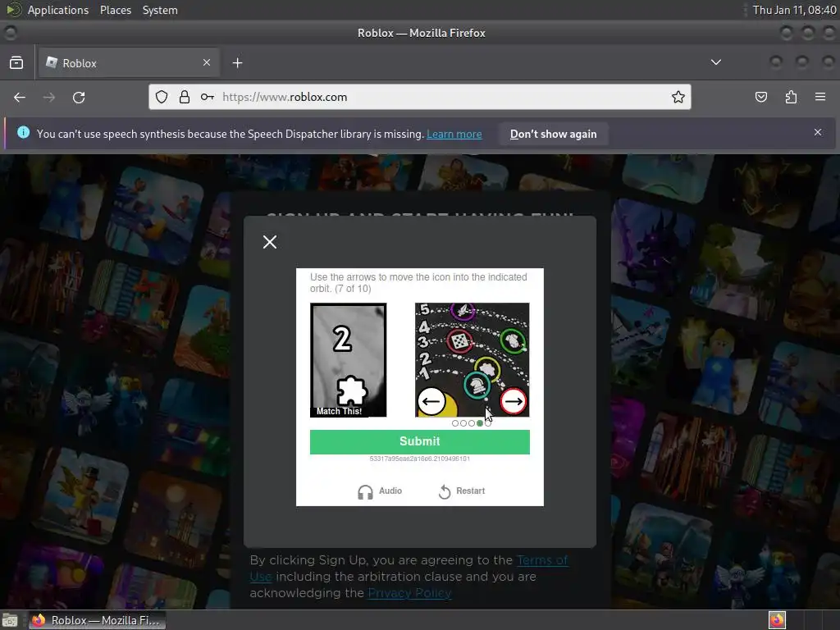This screenshot has height=630, width=840.
Task: Expand the list all tabs dropdown
Action: pyautogui.click(x=715, y=62)
